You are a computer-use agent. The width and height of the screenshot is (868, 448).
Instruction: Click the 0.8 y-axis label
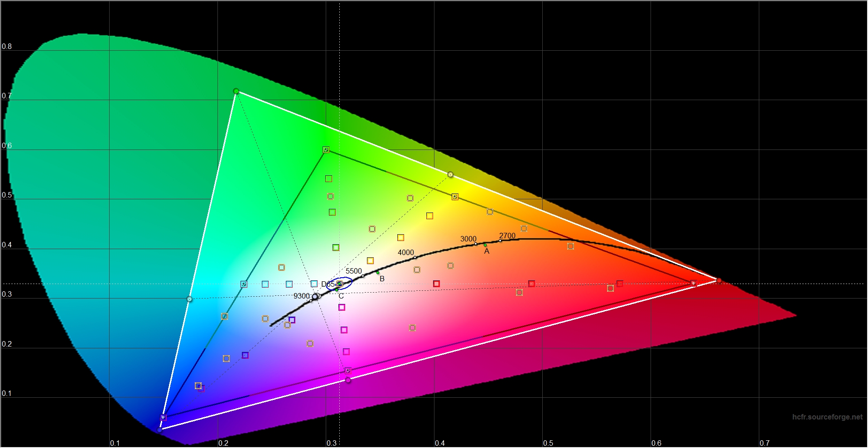(x=7, y=47)
